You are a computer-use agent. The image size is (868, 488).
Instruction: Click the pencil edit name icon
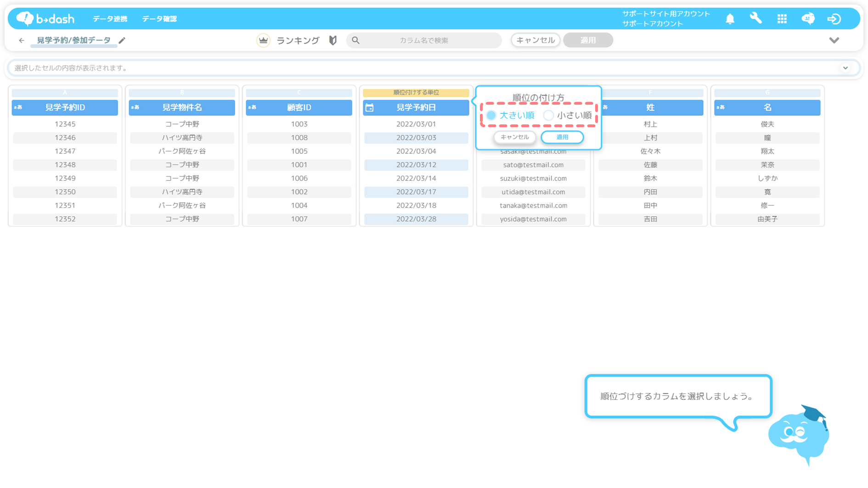pyautogui.click(x=122, y=40)
